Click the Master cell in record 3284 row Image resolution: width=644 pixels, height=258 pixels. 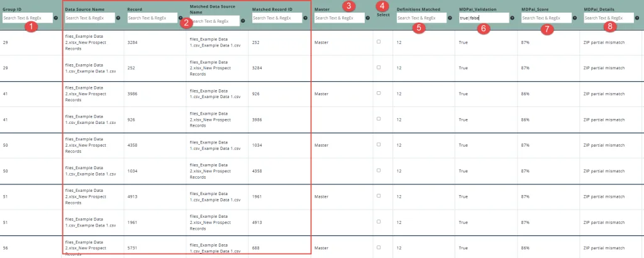(x=321, y=42)
